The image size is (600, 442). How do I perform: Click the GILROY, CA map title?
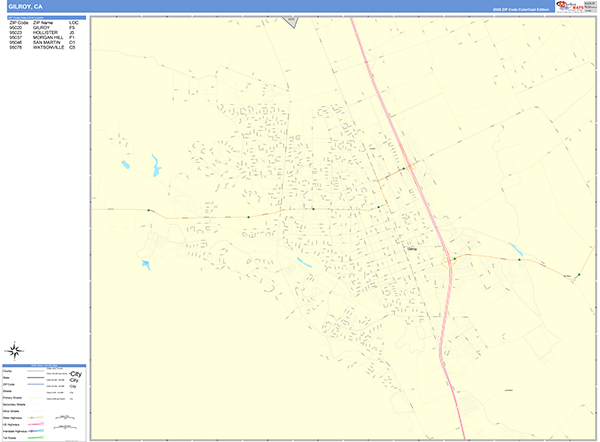pos(25,7)
